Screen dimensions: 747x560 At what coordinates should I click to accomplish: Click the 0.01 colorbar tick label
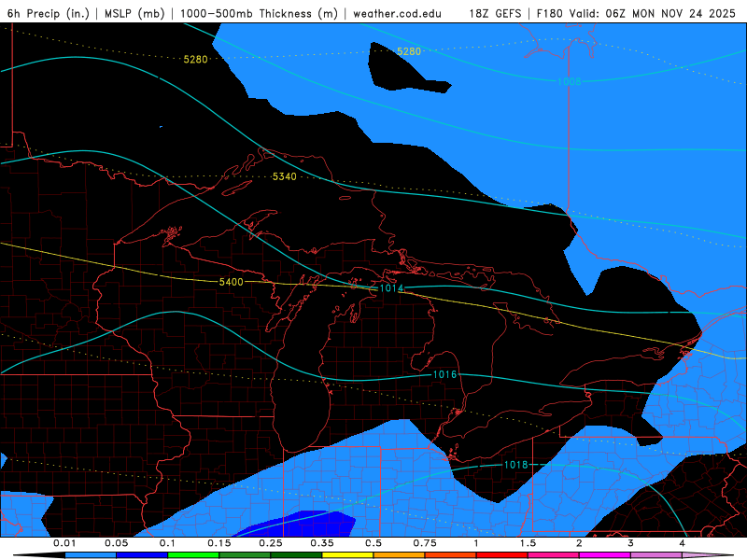point(64,543)
